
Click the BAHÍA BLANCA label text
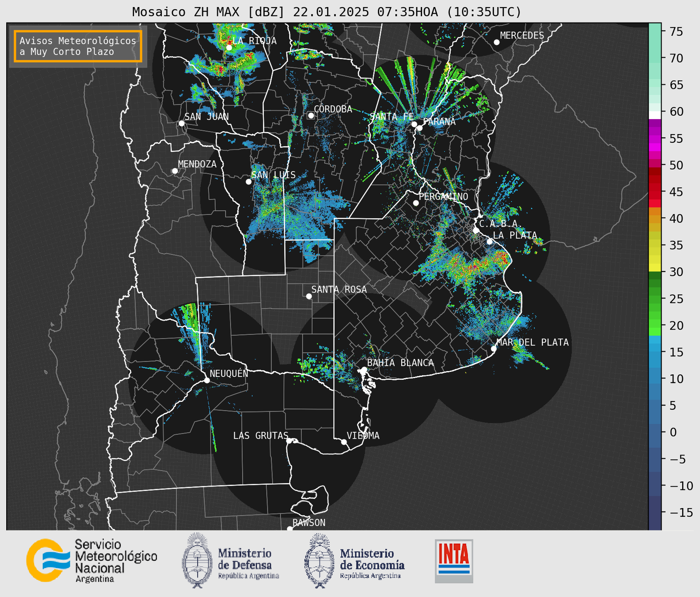(400, 363)
